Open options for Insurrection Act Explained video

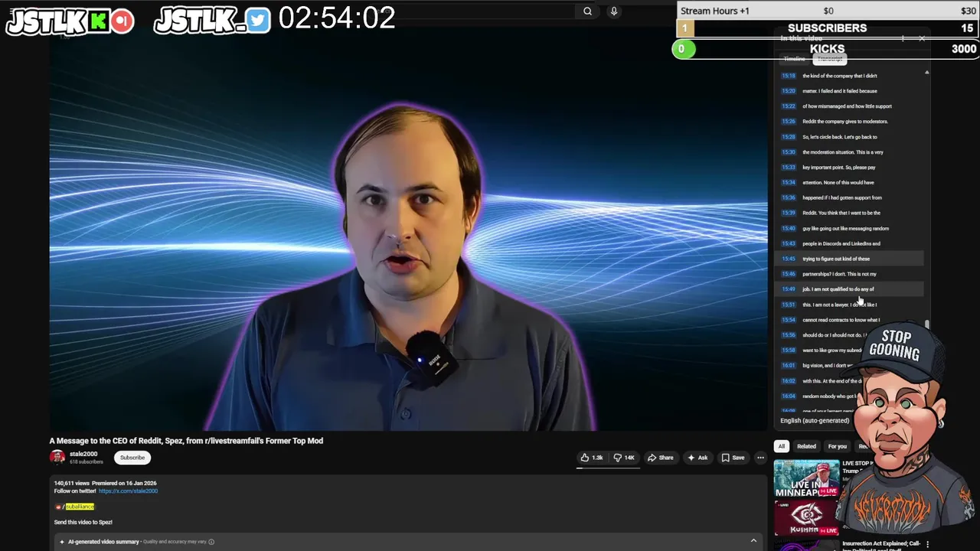[927, 545]
